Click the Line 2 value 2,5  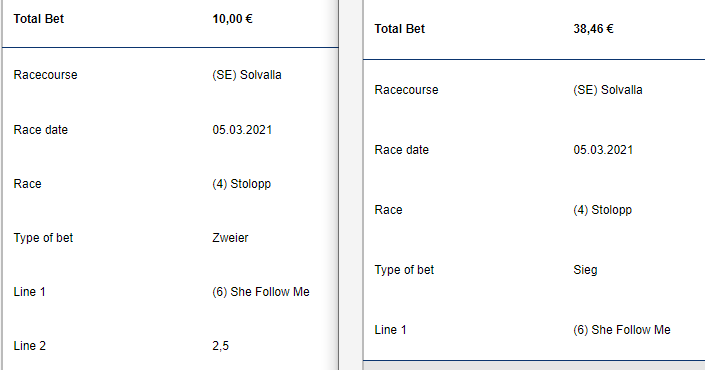tap(220, 346)
